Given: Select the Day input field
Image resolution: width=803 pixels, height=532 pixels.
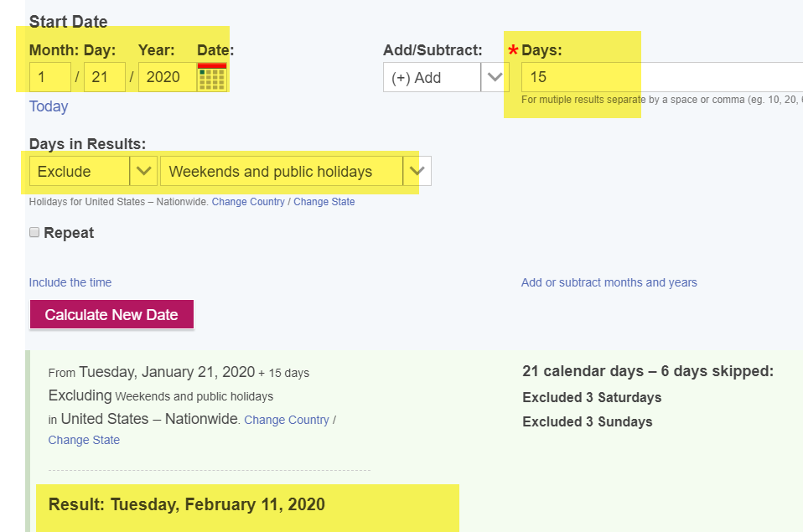Looking at the screenshot, I should pos(105,77).
